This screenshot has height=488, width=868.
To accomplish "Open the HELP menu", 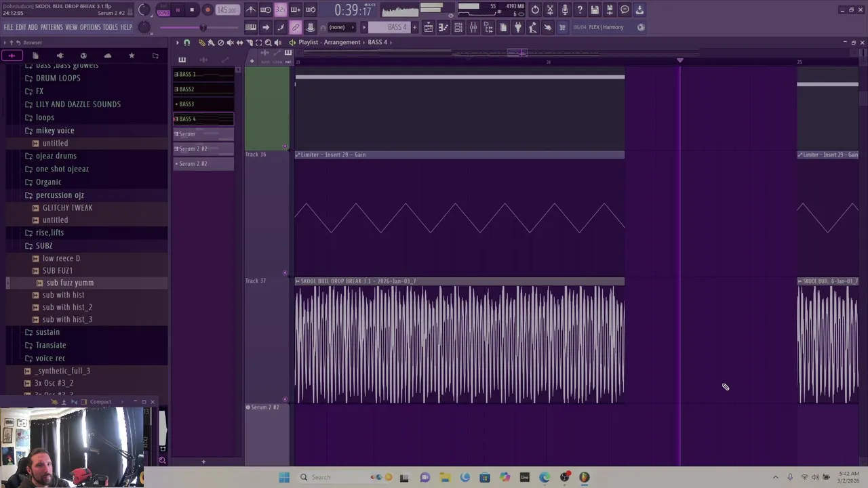I will 126,27.
